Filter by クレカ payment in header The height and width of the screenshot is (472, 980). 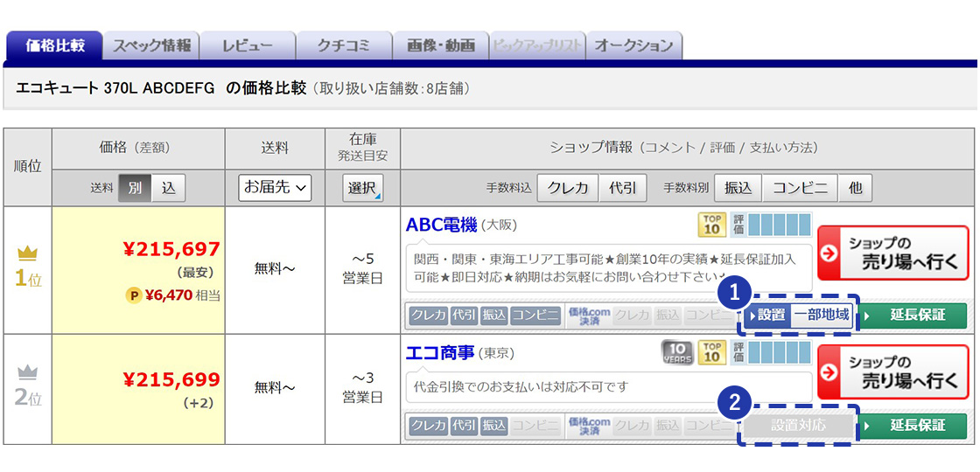[568, 188]
